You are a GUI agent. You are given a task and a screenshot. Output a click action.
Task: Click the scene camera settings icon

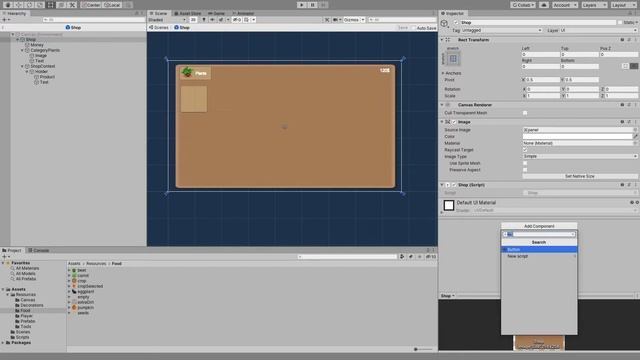coord(336,20)
